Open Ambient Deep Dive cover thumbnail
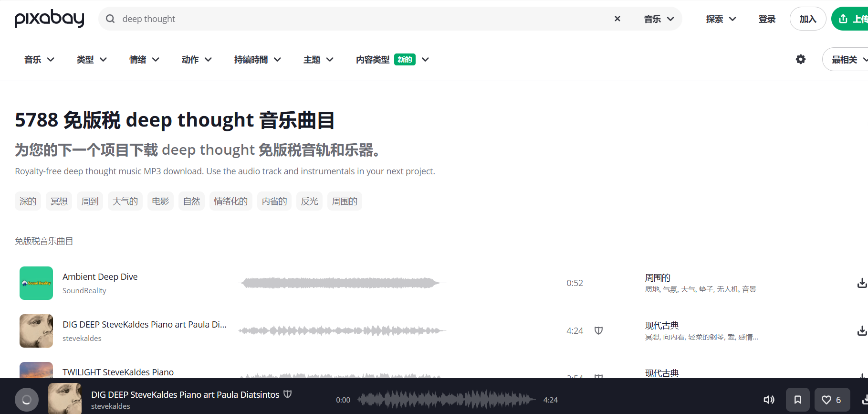 tap(36, 283)
